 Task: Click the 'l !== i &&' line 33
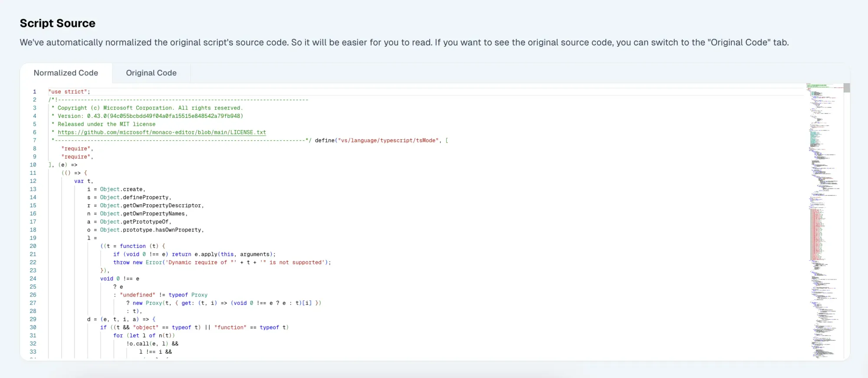point(155,352)
